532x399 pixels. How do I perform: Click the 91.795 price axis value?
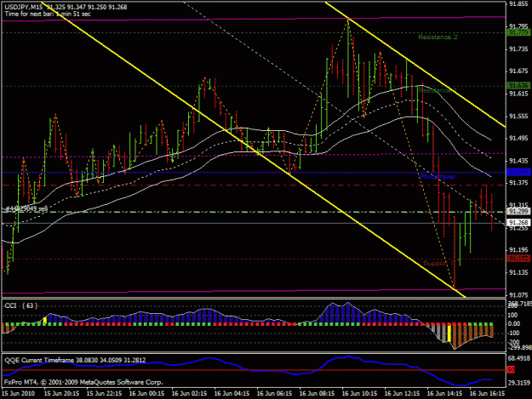[518, 26]
